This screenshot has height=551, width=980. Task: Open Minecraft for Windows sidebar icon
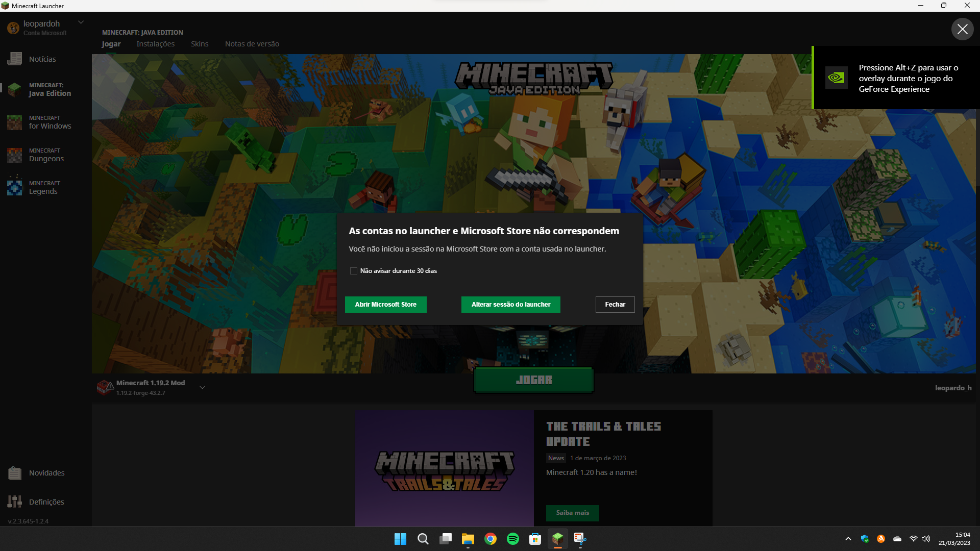pos(15,122)
